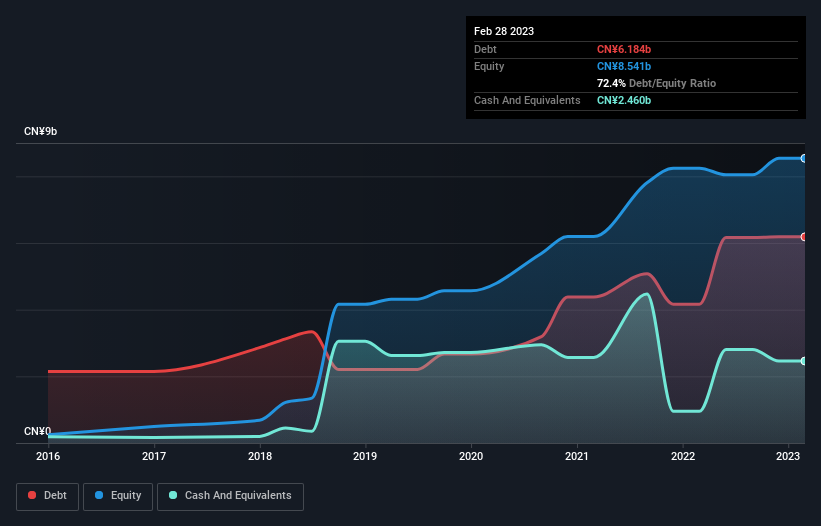Click the CN¥9b y-axis label
This screenshot has height=526, width=821.
click(40, 131)
